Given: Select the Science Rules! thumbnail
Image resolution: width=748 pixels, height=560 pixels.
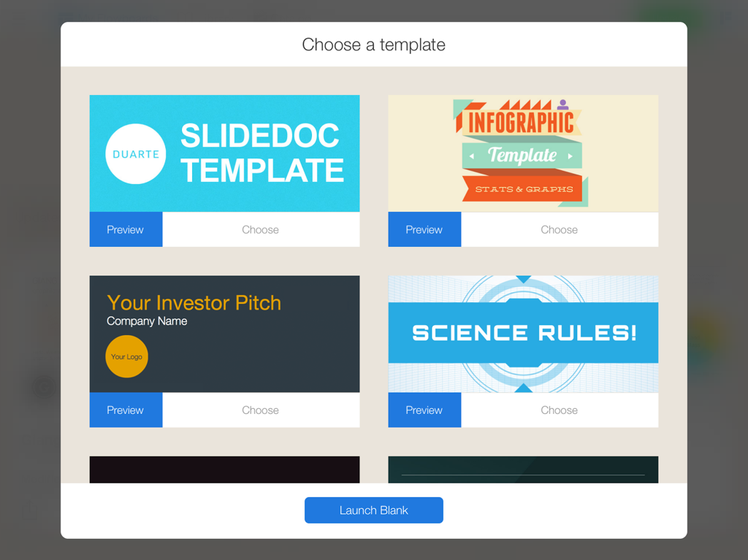Looking at the screenshot, I should click(x=523, y=334).
